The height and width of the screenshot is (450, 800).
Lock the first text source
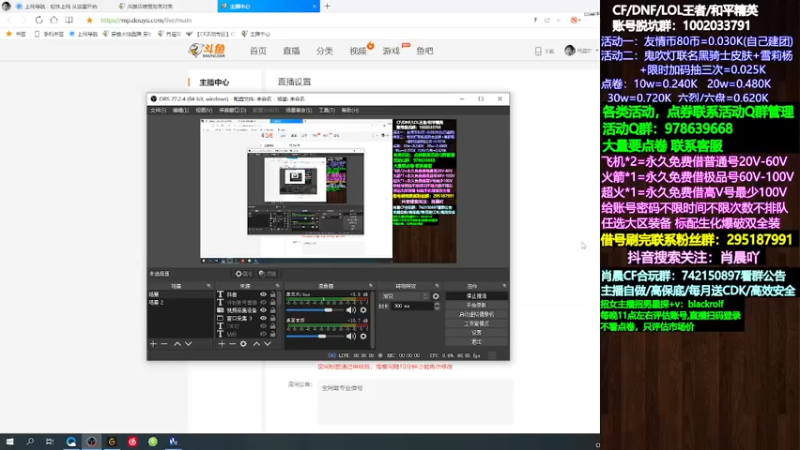pyautogui.click(x=272, y=294)
